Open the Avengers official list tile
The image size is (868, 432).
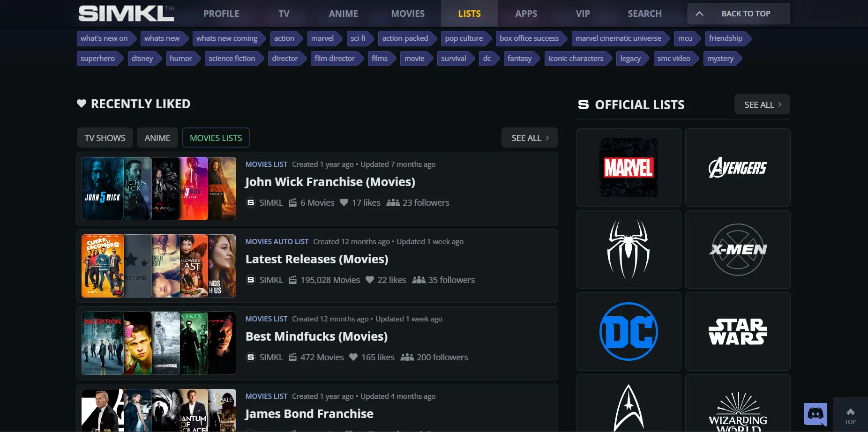pos(737,167)
